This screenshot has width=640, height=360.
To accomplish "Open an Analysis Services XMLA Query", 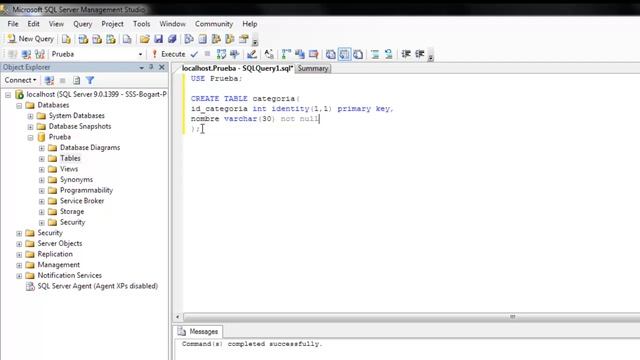I will point(111,39).
